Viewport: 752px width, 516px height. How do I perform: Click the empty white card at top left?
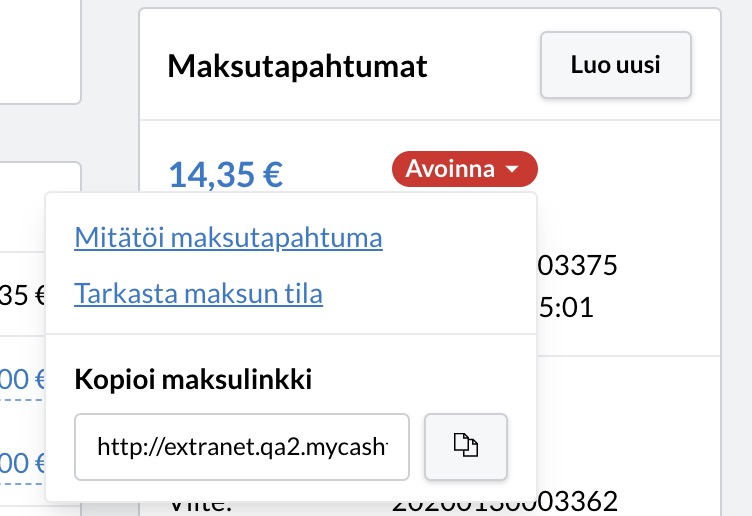tap(39, 50)
